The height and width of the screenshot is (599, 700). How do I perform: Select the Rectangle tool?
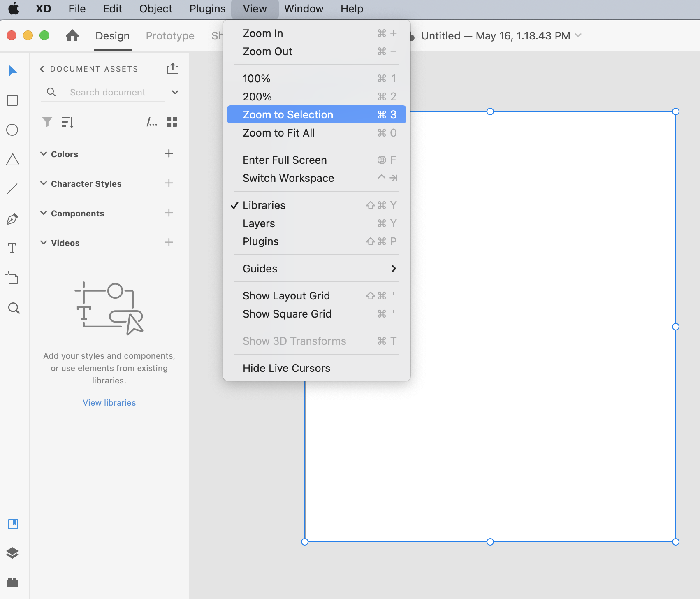[13, 100]
